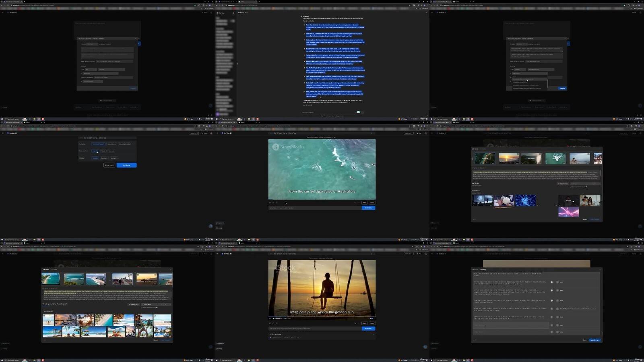
Task: Click Export button below the surfers video preview
Action: pos(372,203)
